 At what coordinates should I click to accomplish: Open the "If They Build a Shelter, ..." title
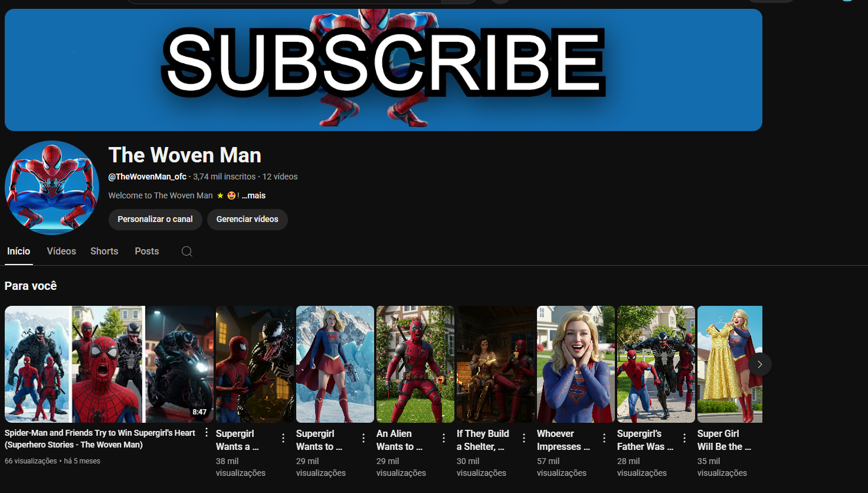click(x=483, y=440)
